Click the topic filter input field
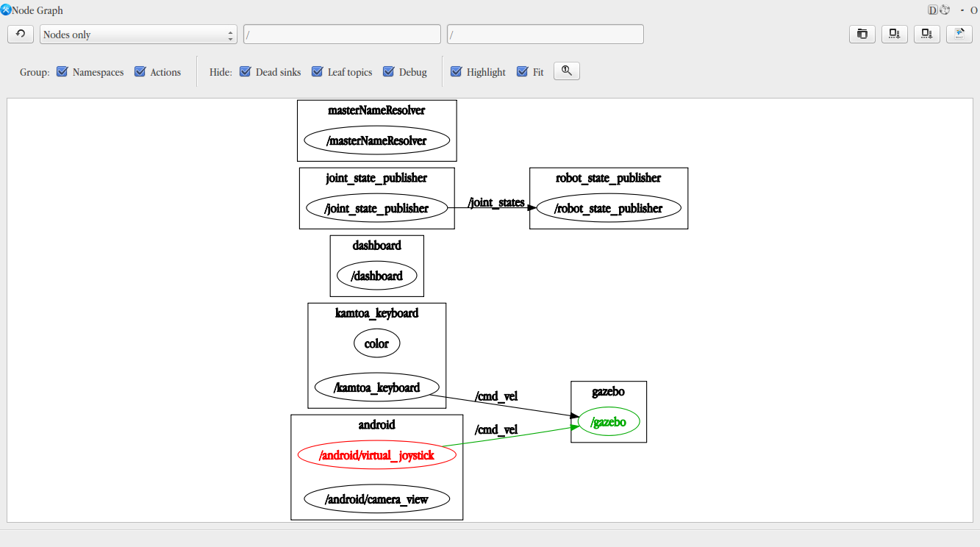The width and height of the screenshot is (980, 547). point(546,35)
